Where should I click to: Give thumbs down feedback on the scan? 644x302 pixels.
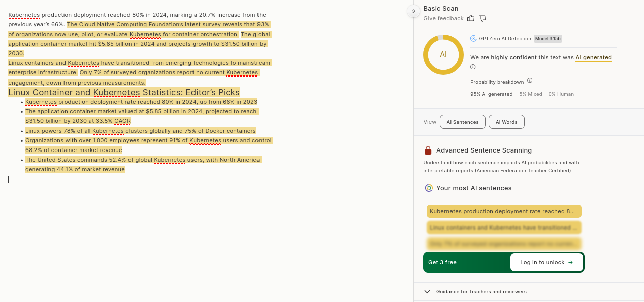482,18
